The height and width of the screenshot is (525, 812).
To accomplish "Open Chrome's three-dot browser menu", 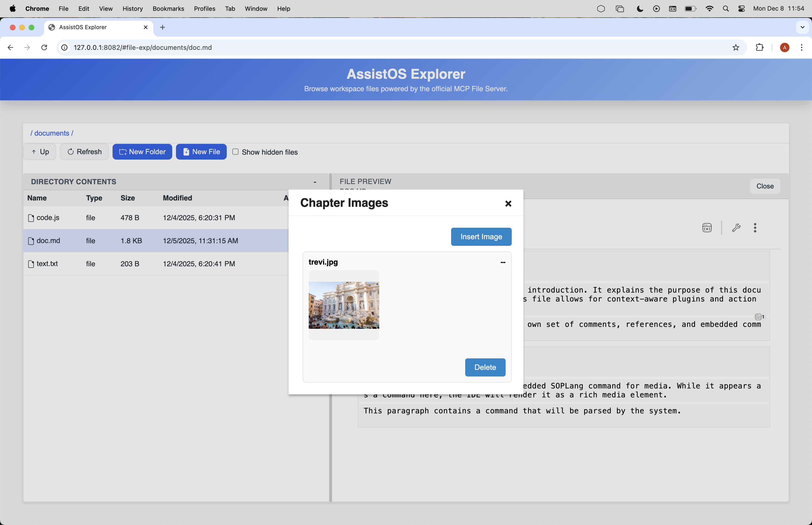I will (802, 47).
